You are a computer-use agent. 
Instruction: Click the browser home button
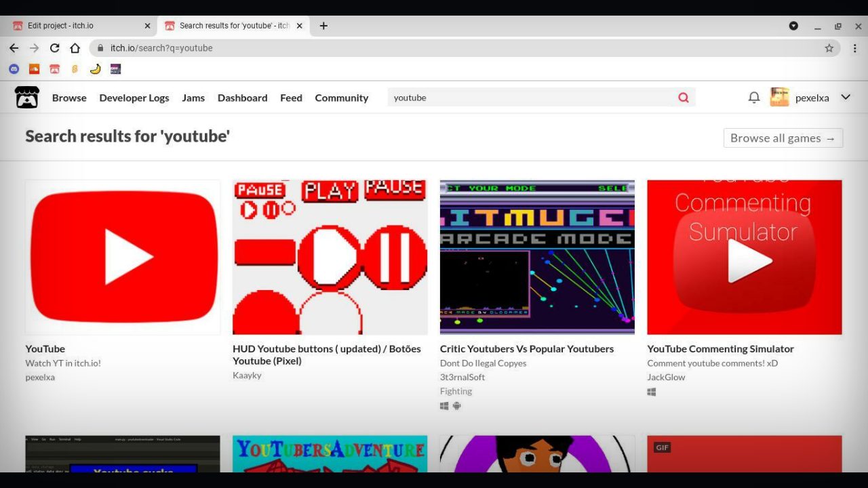point(75,48)
